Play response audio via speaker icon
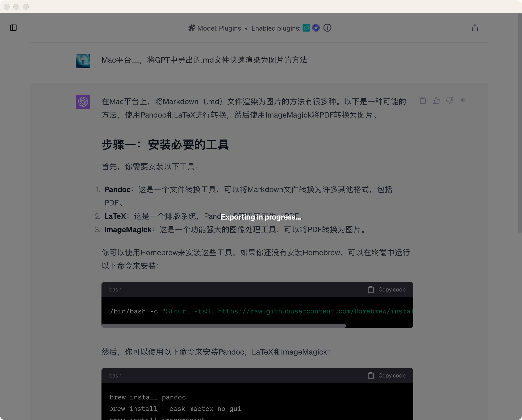Viewport: 522px width, 420px height. (x=463, y=100)
